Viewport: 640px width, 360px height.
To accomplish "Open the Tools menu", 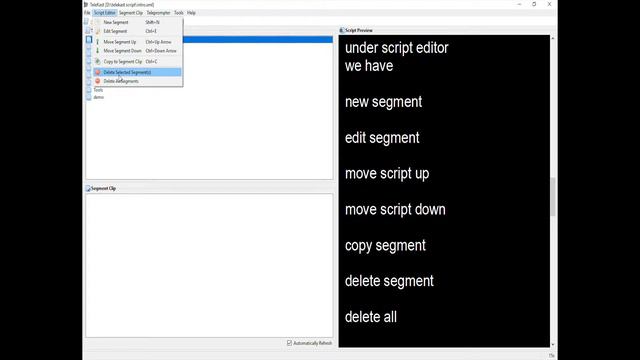I will (x=179, y=13).
